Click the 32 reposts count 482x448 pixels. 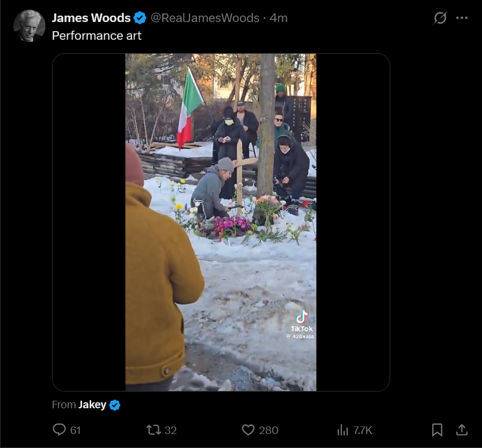170,430
